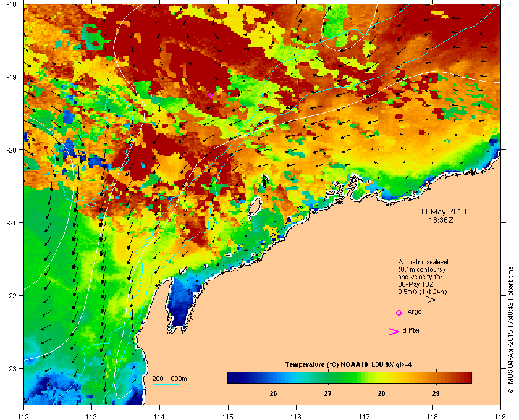The height and width of the screenshot is (420, 519).
Task: Click the dark red end of color bar
Action: click(x=467, y=377)
